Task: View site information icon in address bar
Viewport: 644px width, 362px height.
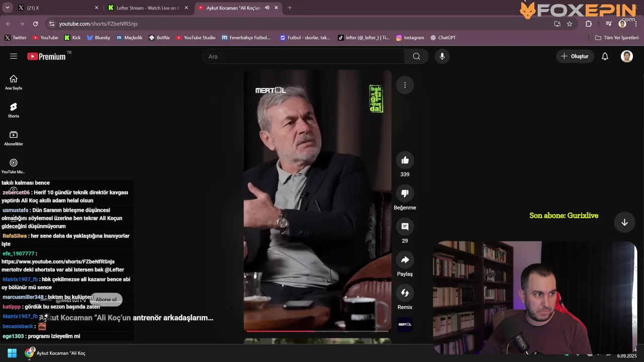Action: 51,24
